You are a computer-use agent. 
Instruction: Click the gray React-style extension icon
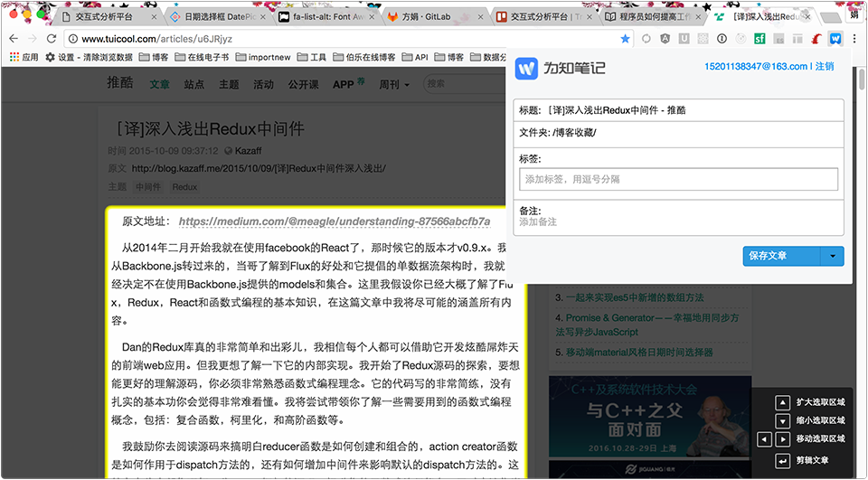pyautogui.click(x=703, y=39)
